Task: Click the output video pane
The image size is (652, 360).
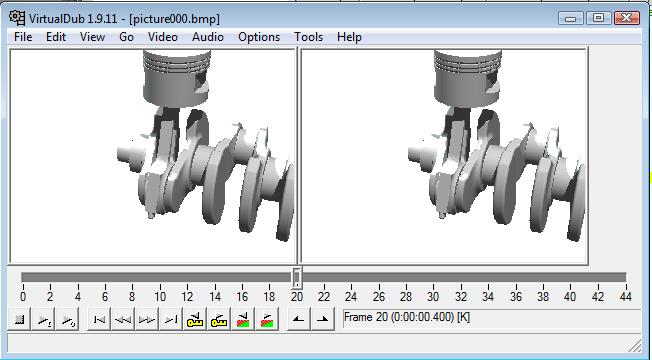Action: click(444, 156)
